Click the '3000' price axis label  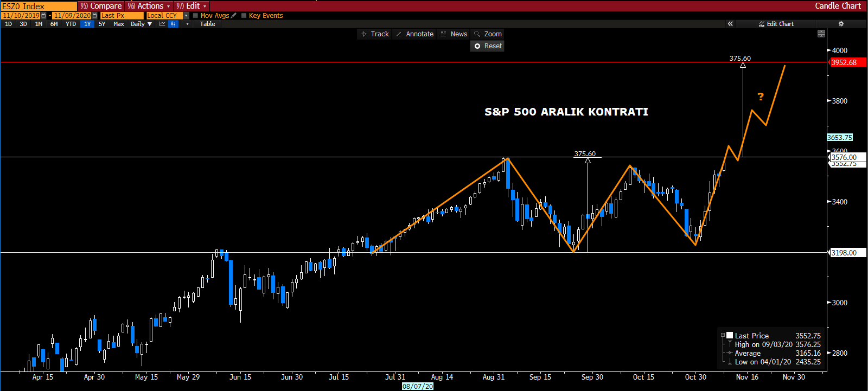[x=839, y=303]
